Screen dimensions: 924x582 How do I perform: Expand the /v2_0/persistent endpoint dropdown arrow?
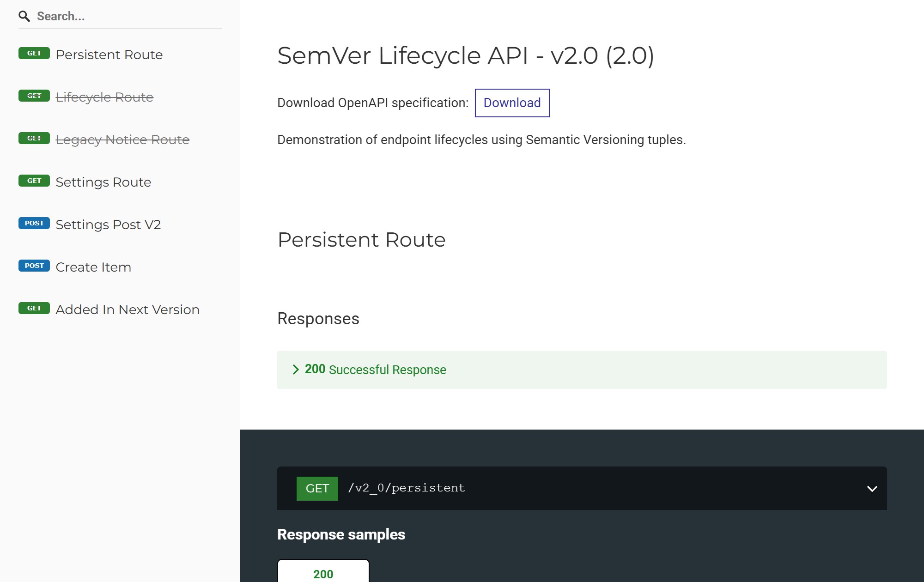point(872,489)
